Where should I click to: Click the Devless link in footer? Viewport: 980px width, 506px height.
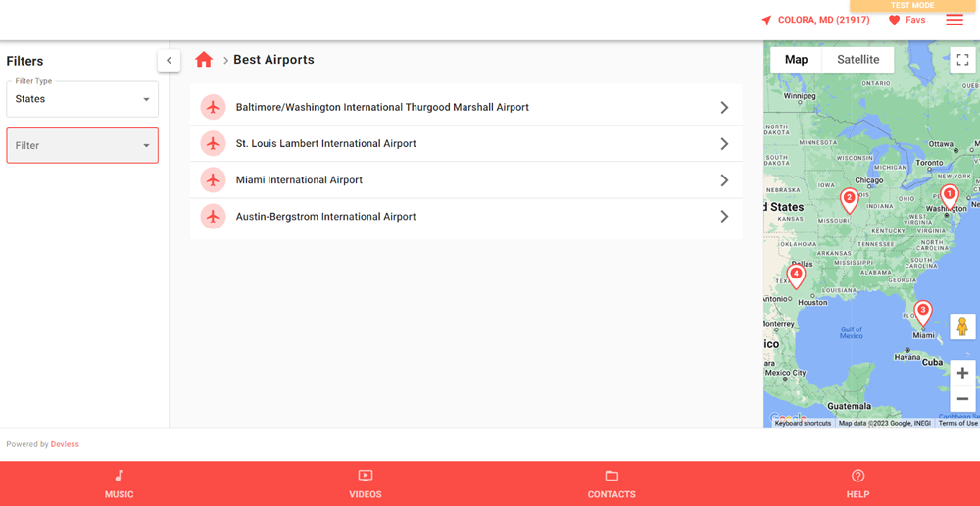coord(65,444)
